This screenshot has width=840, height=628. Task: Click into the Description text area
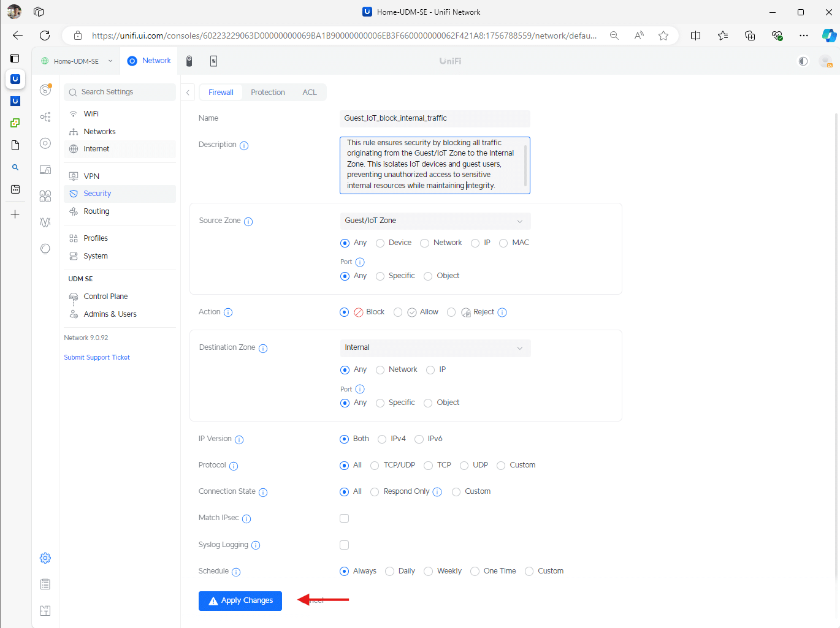click(x=435, y=165)
